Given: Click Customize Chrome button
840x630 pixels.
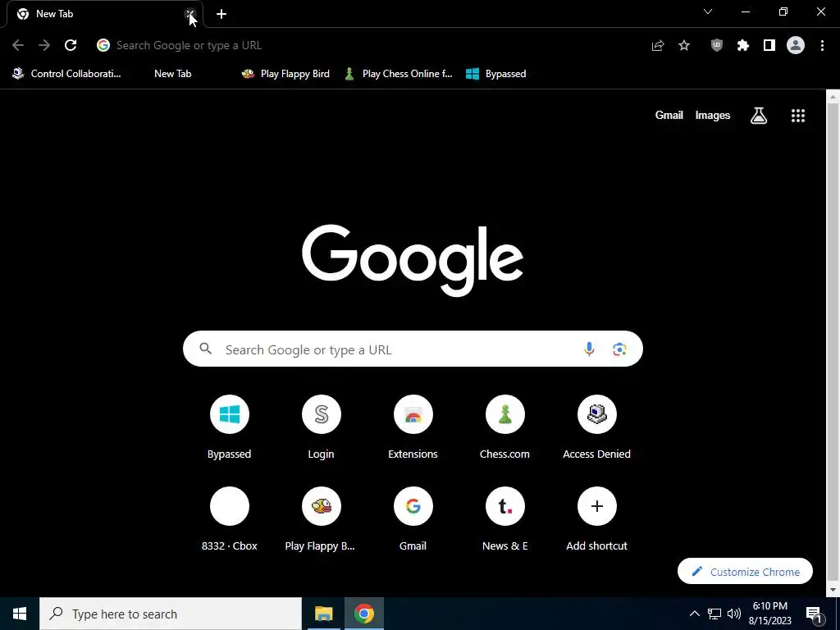Looking at the screenshot, I should [x=745, y=572].
